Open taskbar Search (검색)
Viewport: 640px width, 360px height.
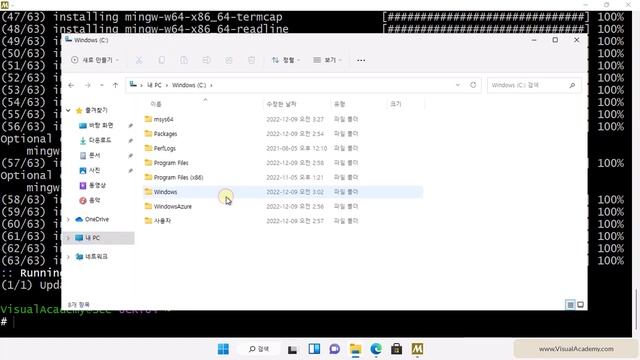tap(259, 349)
